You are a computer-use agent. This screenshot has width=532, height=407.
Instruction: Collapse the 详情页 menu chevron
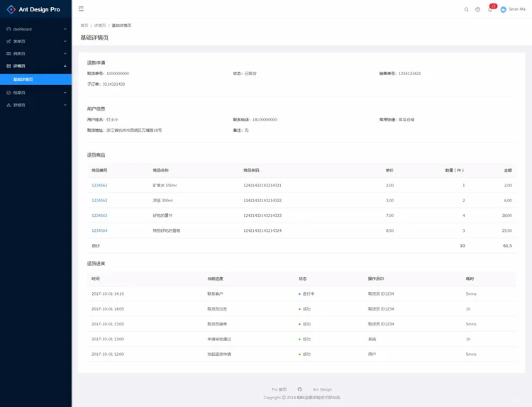pos(65,66)
